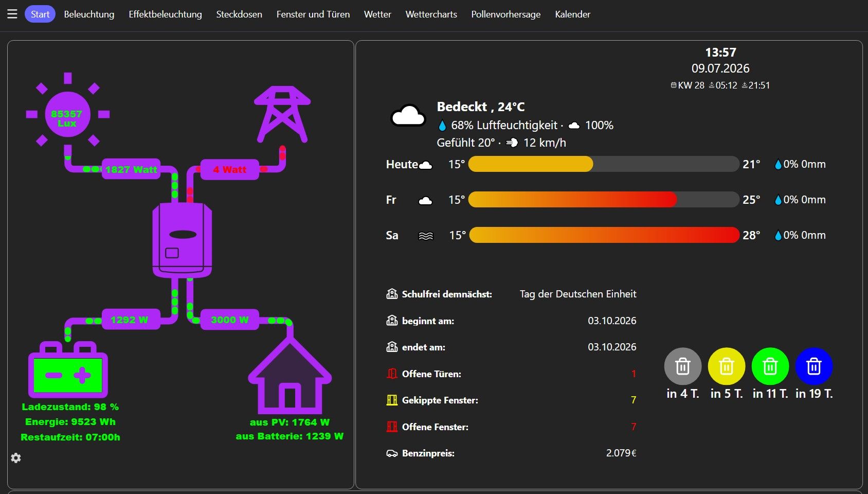Click the gray trash bin in 4 T.
The width and height of the screenshot is (868, 494).
click(683, 366)
